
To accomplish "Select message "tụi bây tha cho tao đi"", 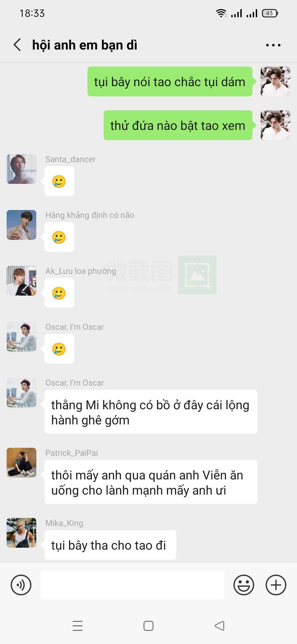I will (x=110, y=545).
